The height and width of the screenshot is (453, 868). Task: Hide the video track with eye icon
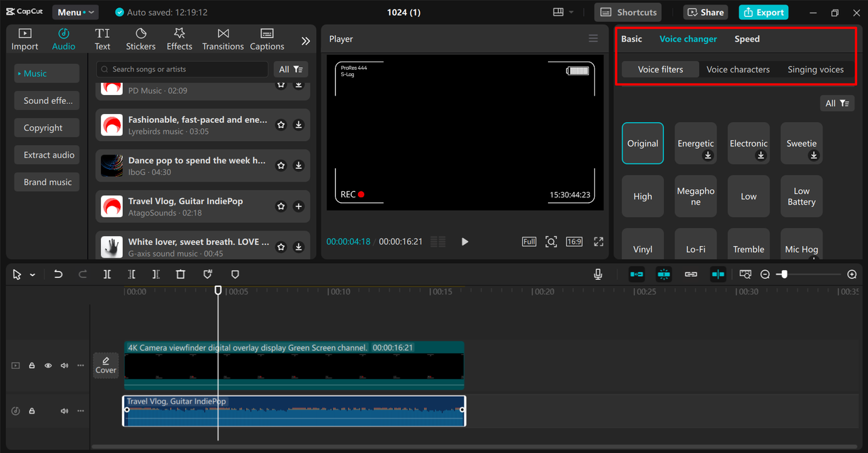48,366
